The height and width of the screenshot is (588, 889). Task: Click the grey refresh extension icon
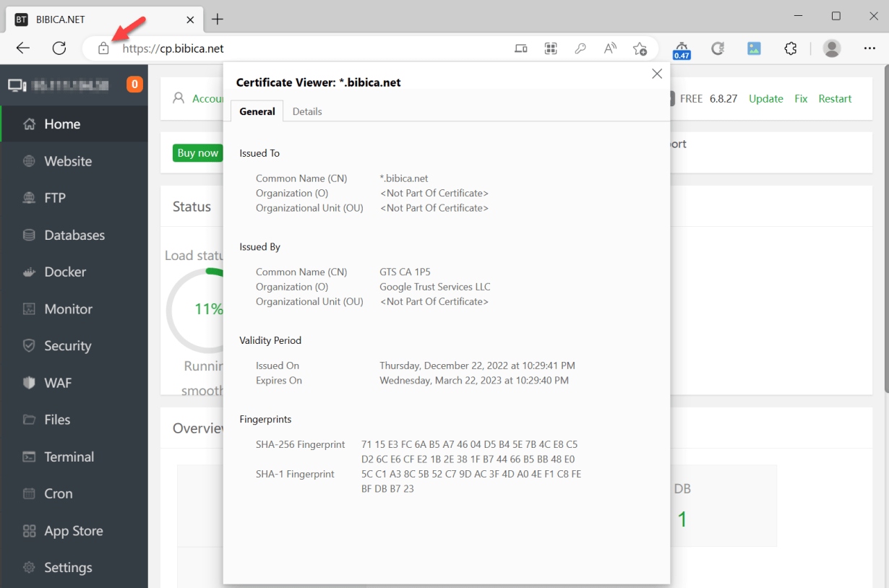718,48
